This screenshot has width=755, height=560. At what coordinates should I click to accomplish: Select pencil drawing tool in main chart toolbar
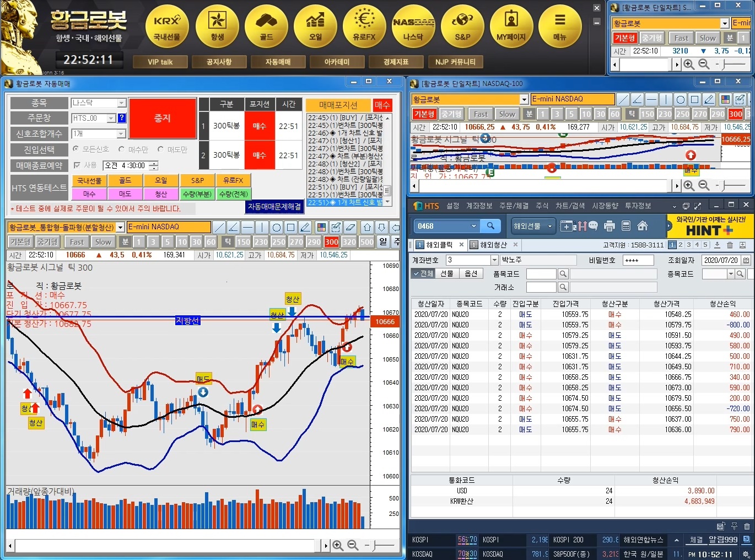tap(305, 227)
